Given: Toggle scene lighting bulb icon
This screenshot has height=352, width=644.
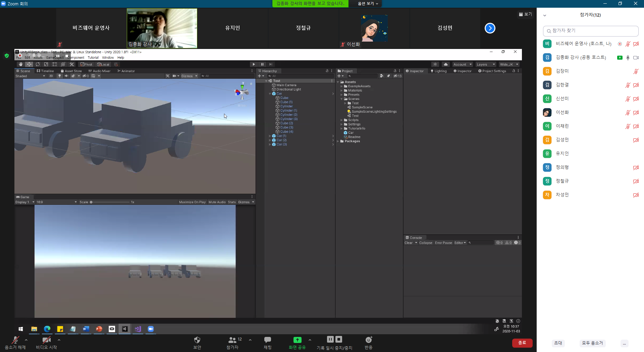Looking at the screenshot, I should pyautogui.click(x=60, y=76).
